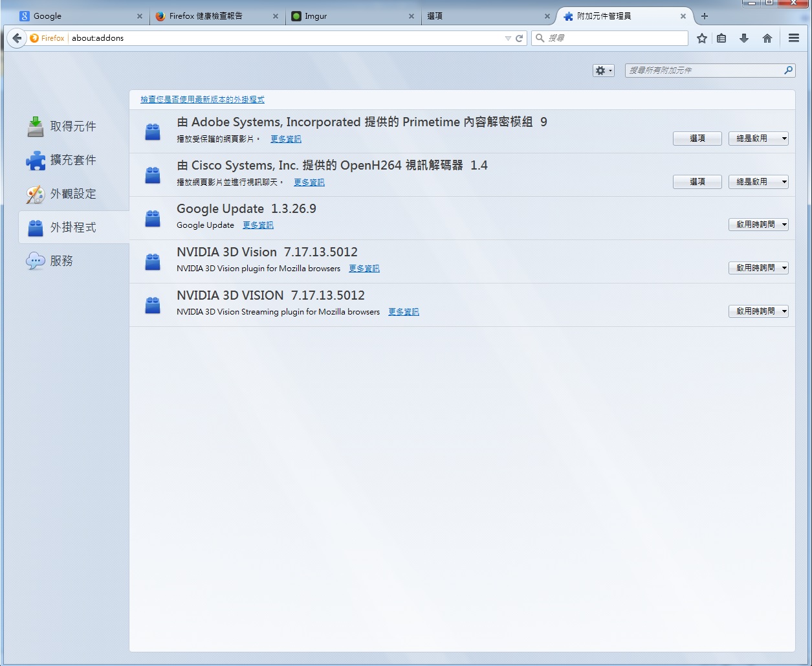The image size is (812, 666).
Task: Click the 搜尋所有附加元件 search field
Action: pyautogui.click(x=704, y=71)
